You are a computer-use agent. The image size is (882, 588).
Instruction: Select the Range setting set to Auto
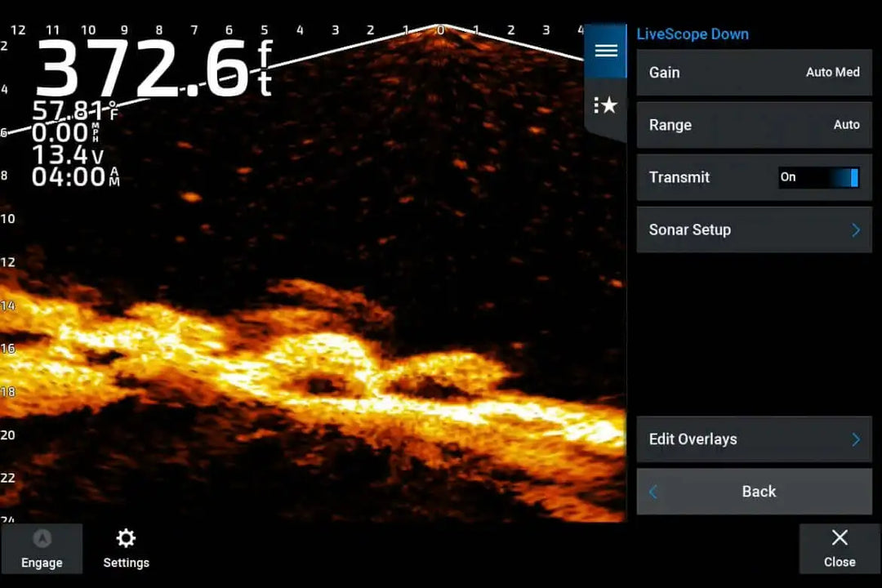[753, 125]
